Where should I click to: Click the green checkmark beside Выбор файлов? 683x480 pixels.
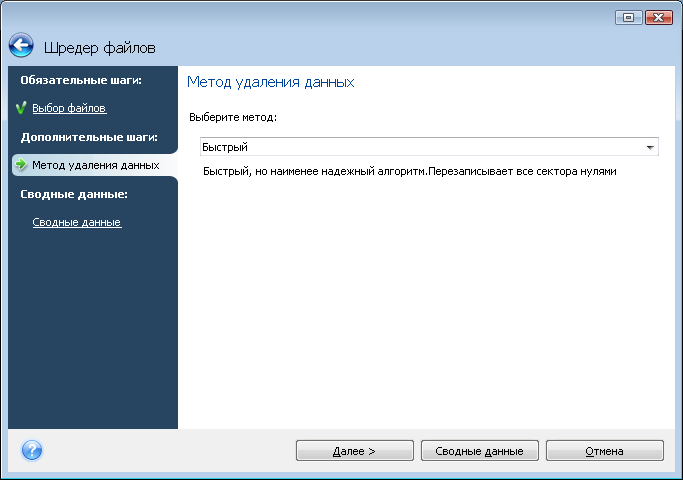point(20,108)
